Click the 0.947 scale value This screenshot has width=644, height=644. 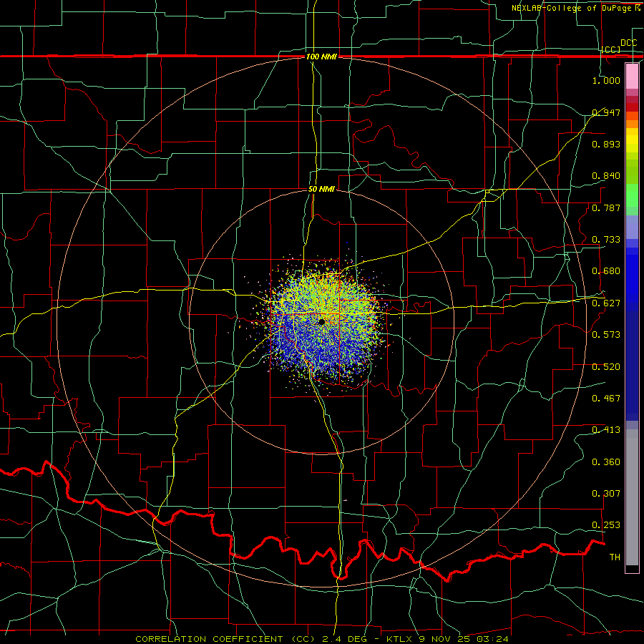pos(606,112)
